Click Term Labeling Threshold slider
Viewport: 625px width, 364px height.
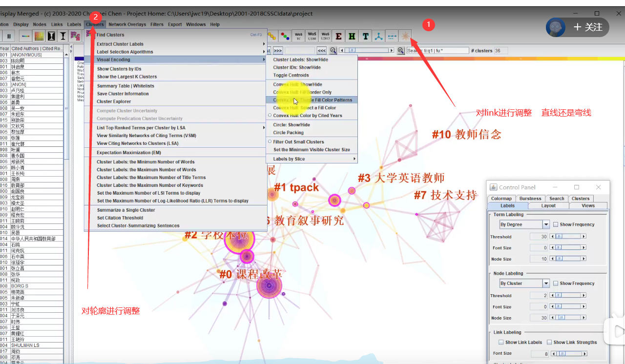pyautogui.click(x=568, y=236)
